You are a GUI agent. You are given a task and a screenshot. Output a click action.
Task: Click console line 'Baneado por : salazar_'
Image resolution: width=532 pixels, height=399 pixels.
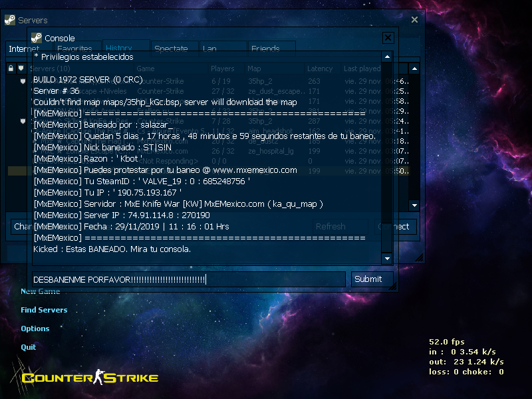[103, 124]
